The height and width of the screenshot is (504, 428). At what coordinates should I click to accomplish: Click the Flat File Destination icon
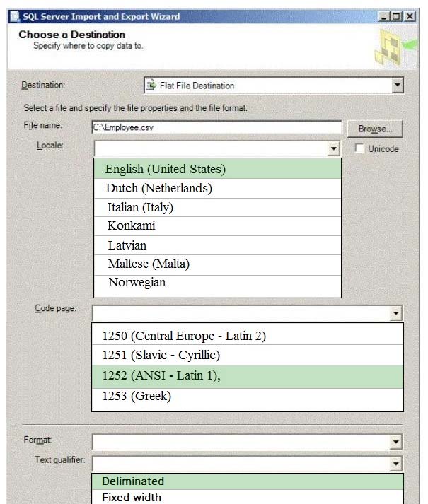(x=151, y=86)
